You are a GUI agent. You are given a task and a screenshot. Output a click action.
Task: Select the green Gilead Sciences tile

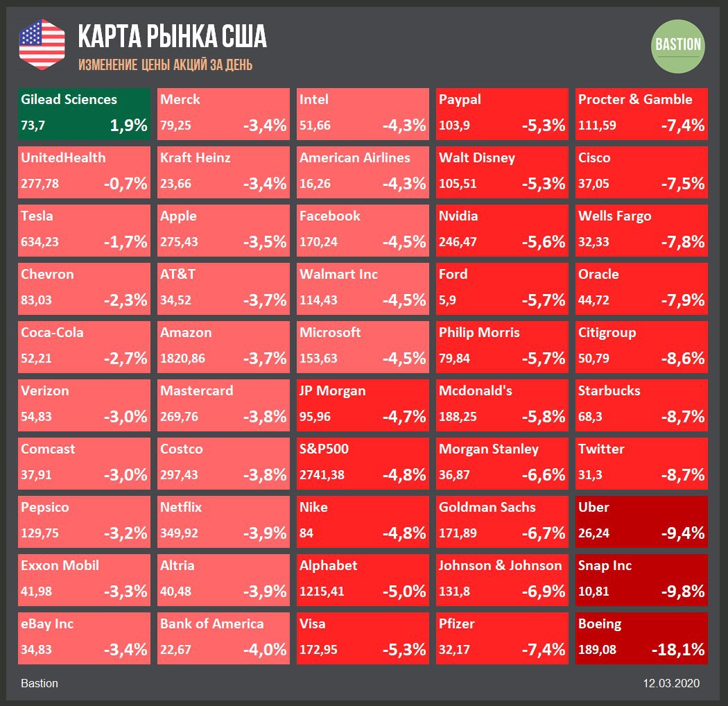tap(85, 114)
